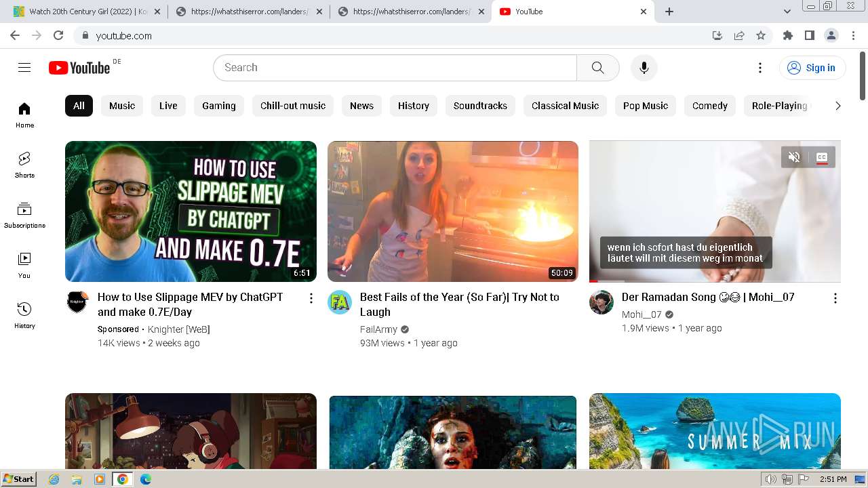Open the Best Fails video thumbnail
868x488 pixels.
[x=453, y=211]
